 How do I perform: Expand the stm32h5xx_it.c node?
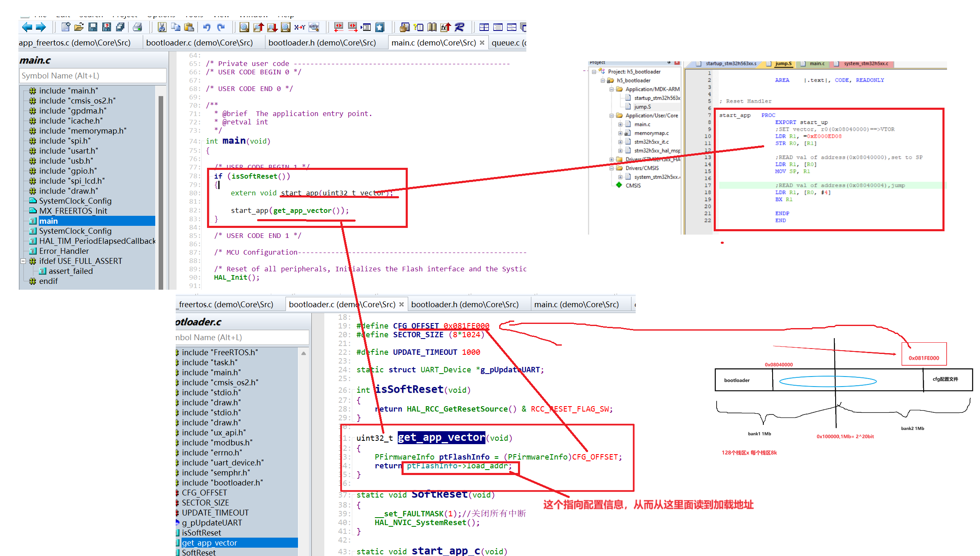tap(620, 142)
